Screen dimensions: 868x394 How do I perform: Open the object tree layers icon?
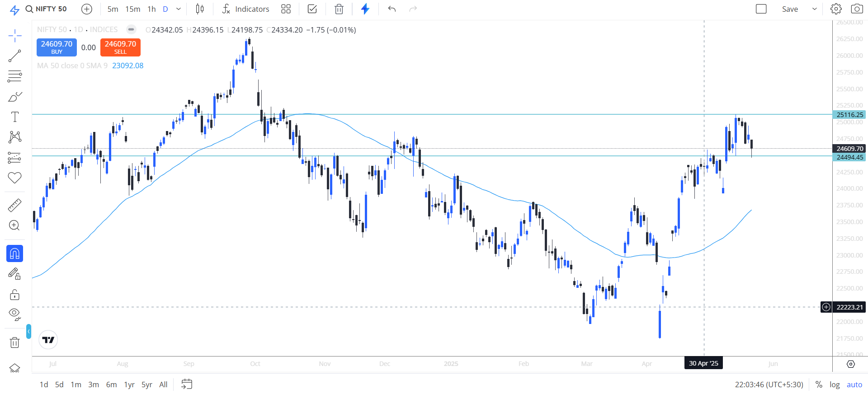click(x=14, y=368)
